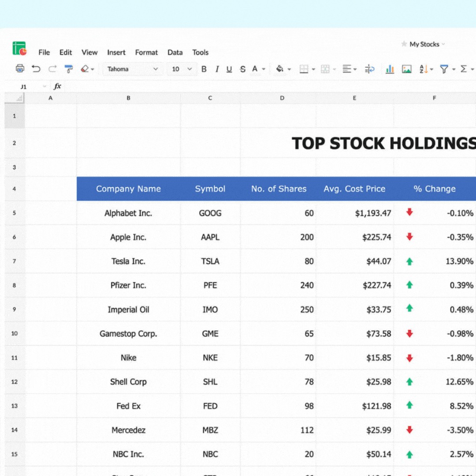This screenshot has width=476, height=476.
Task: Click the Insert image icon
Action: point(407,69)
